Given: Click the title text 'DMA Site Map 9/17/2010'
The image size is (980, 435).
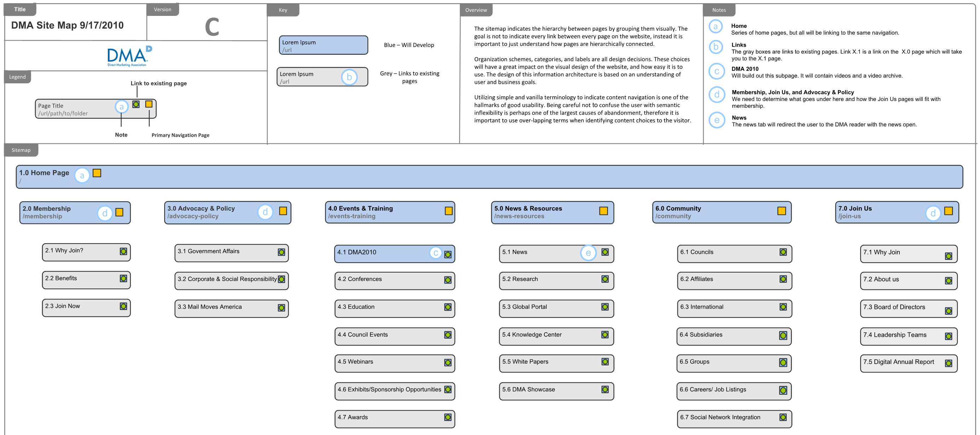Looking at the screenshot, I should click(68, 25).
